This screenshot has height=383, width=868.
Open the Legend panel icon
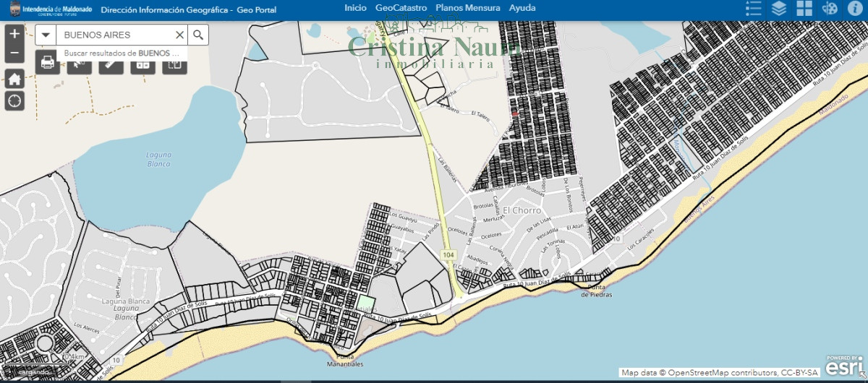pyautogui.click(x=754, y=9)
